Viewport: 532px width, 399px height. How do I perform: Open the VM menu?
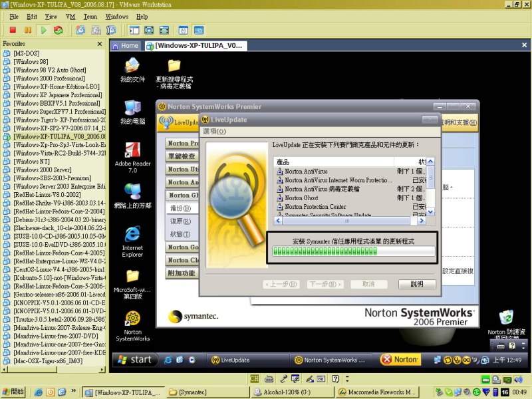(x=70, y=17)
